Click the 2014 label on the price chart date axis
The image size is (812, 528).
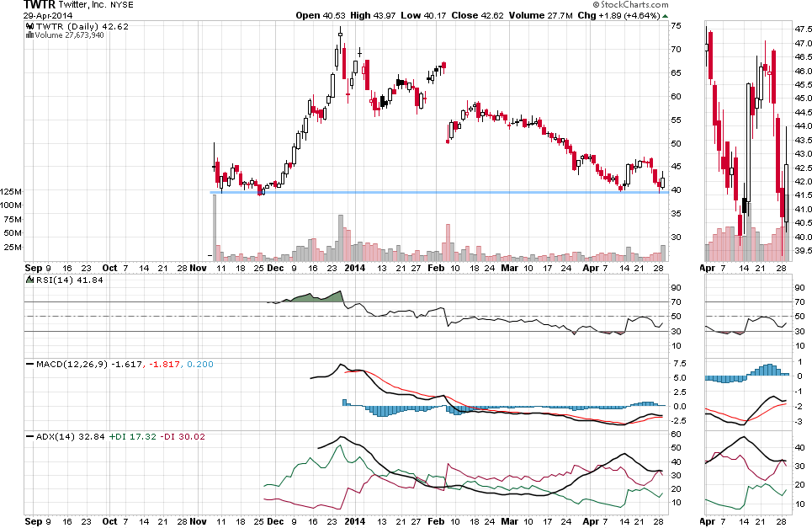point(355,268)
